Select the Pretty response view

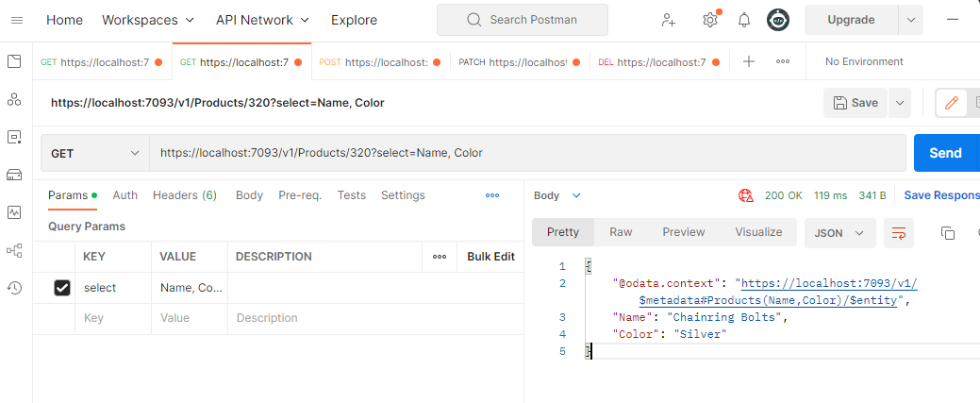click(x=563, y=232)
